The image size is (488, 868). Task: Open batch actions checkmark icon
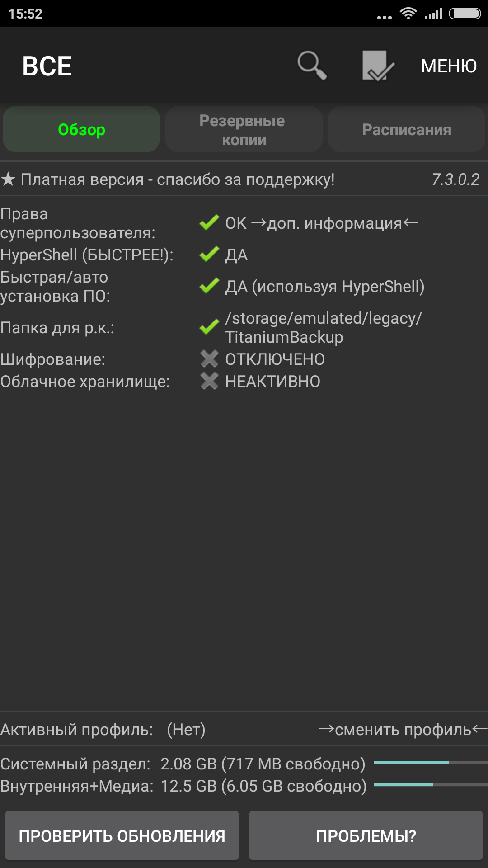tap(378, 66)
